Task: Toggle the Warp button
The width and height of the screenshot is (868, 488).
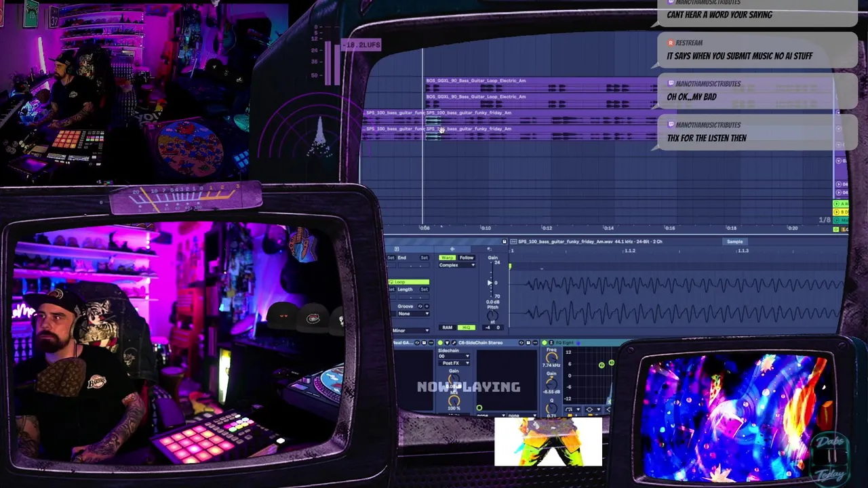Action: 447,258
